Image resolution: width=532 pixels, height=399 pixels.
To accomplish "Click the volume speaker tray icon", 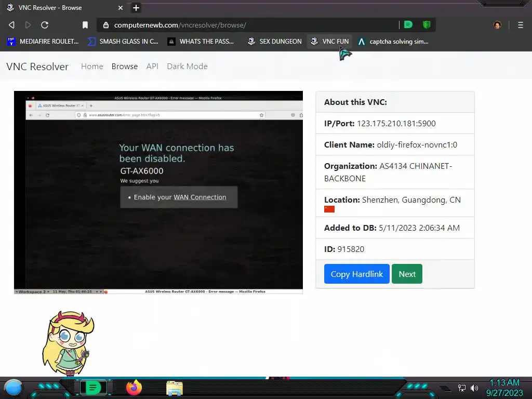I will coord(474,388).
